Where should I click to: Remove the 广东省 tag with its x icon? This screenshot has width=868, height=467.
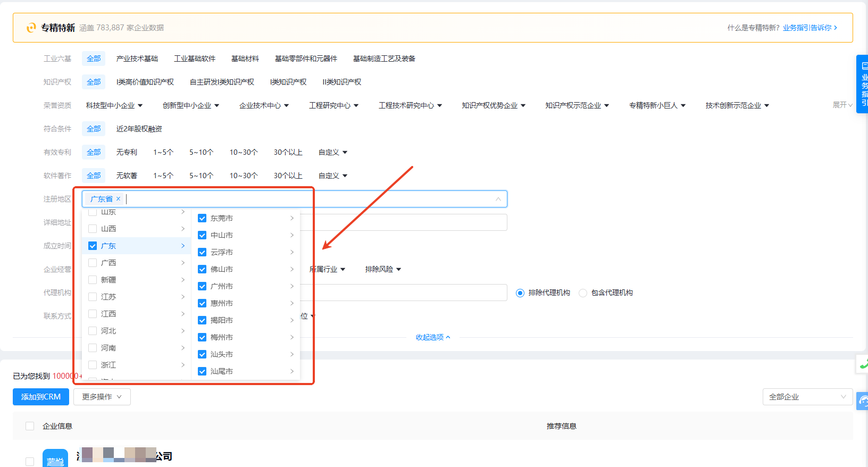[118, 199]
